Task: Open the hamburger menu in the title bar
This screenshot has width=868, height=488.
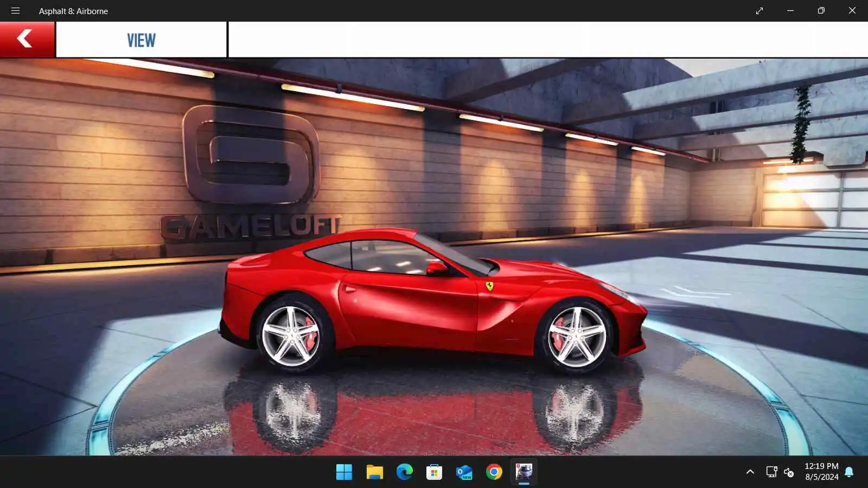Action: point(15,11)
